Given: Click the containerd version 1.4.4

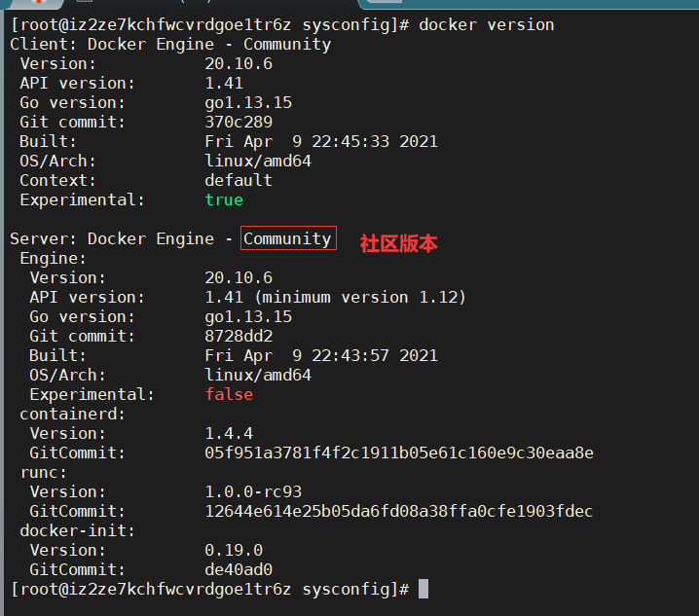Looking at the screenshot, I should pos(229,433).
